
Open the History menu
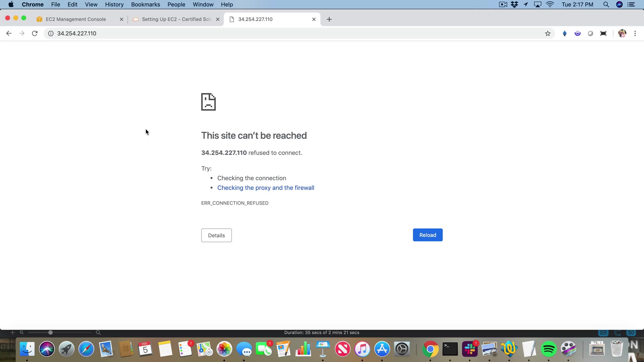pos(114,4)
